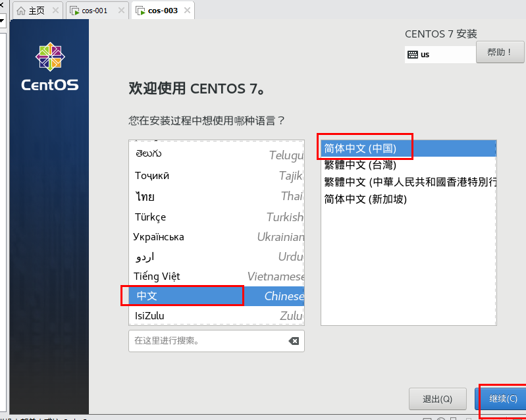Click the 帮助！ help button
The width and height of the screenshot is (526, 420).
(x=500, y=52)
